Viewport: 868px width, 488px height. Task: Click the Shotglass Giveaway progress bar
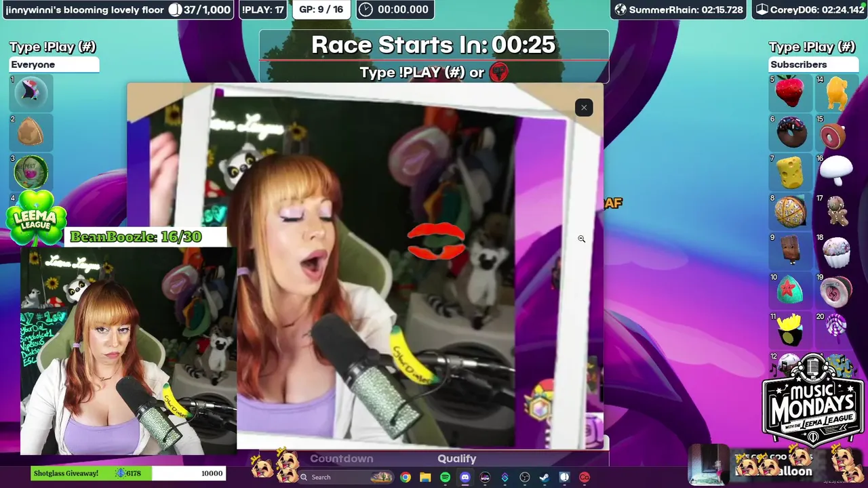(x=127, y=473)
